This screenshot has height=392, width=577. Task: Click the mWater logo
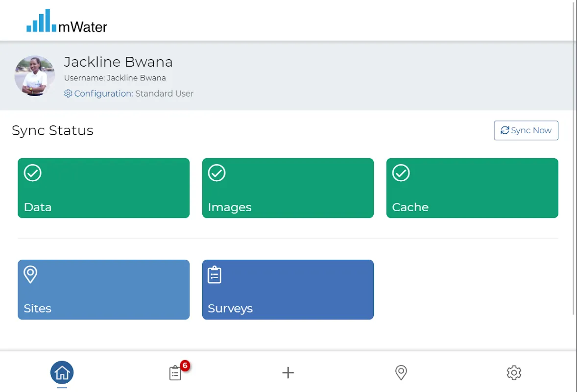point(67,21)
